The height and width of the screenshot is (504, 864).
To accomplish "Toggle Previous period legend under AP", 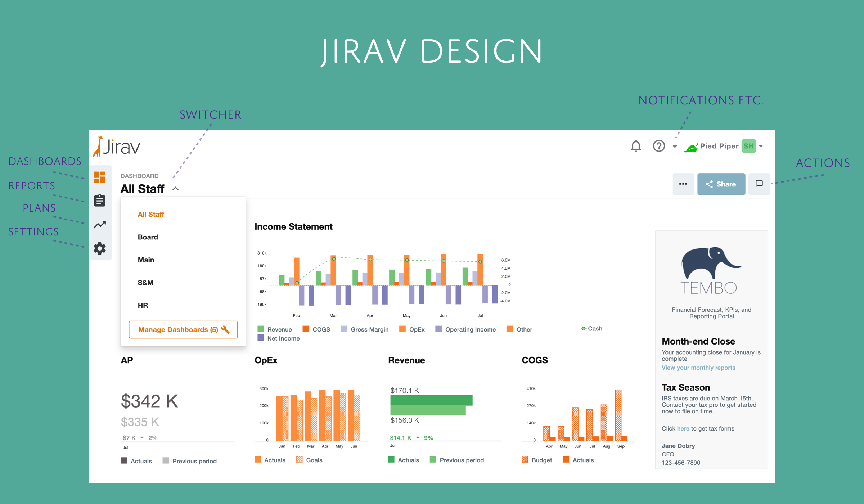I will 190,461.
